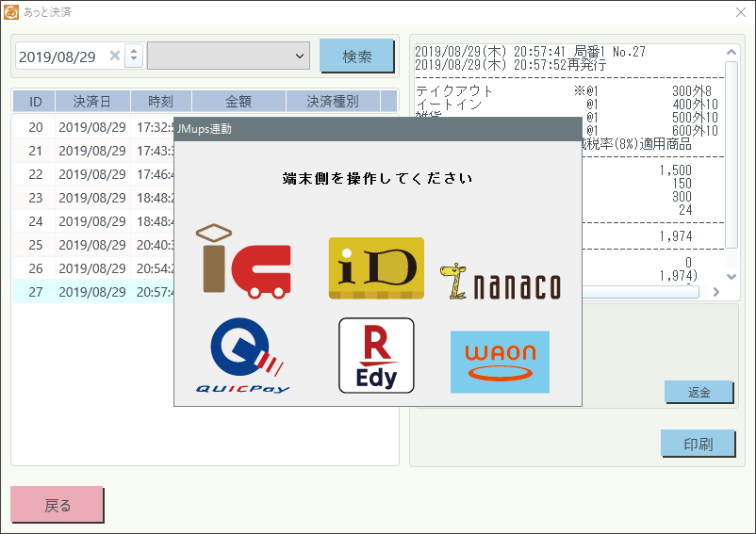Click the 戻る back button
756x534 pixels.
(58, 505)
